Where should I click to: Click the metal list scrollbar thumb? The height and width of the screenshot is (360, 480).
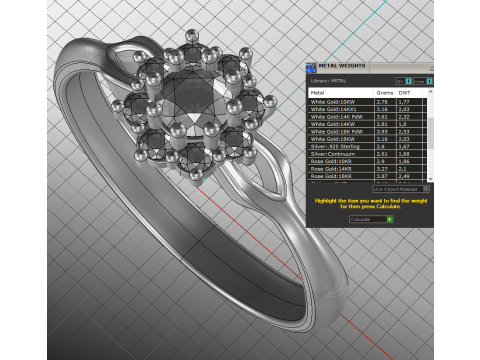point(430,133)
